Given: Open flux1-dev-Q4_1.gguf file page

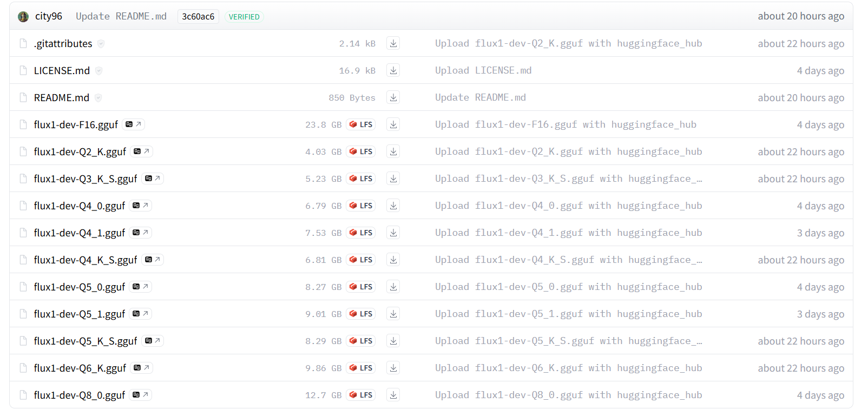Looking at the screenshot, I should [80, 233].
